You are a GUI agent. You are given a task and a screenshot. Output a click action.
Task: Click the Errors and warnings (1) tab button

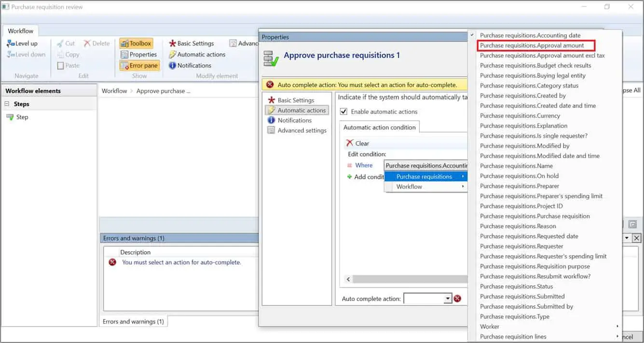133,321
